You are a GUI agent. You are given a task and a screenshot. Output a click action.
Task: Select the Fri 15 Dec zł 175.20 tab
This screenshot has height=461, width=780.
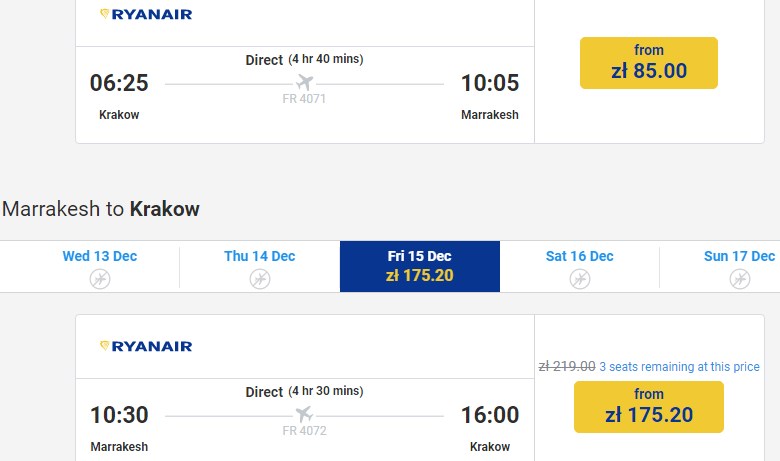pyautogui.click(x=419, y=266)
